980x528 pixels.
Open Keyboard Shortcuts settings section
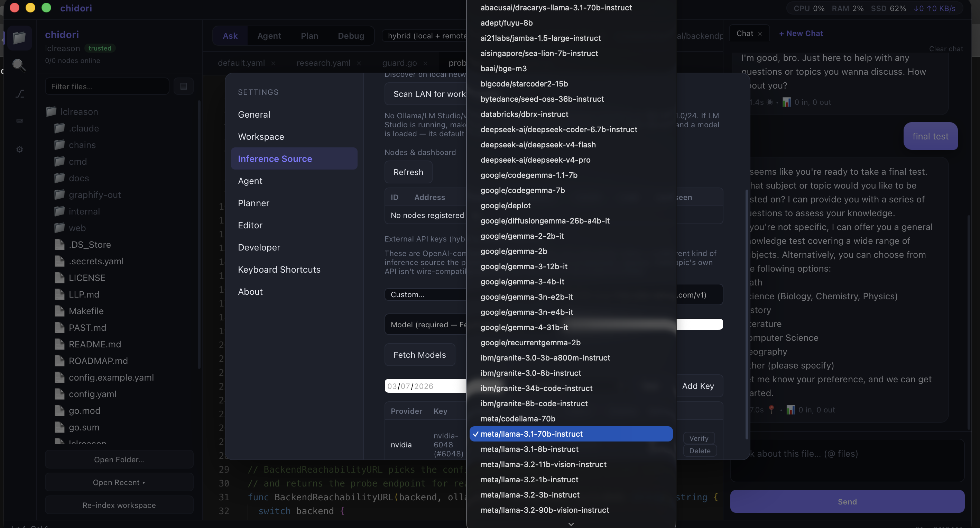pyautogui.click(x=294, y=269)
